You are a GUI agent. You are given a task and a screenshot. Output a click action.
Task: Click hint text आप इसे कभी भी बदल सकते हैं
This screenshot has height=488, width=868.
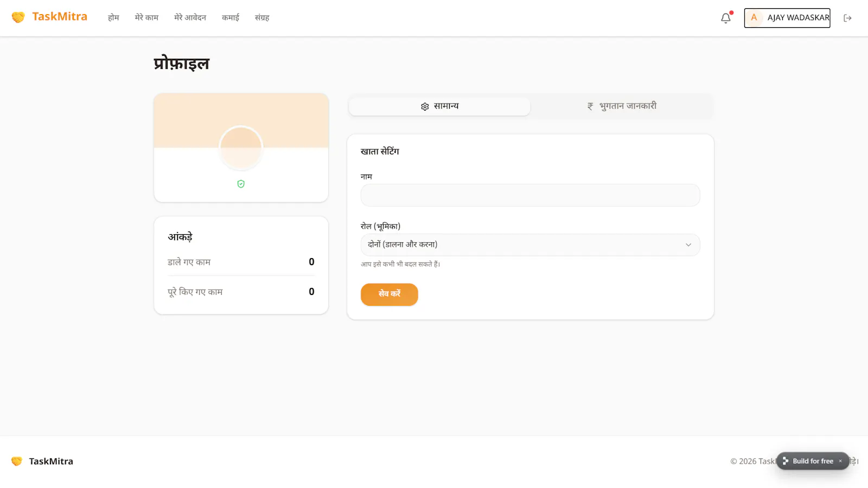[x=400, y=264]
